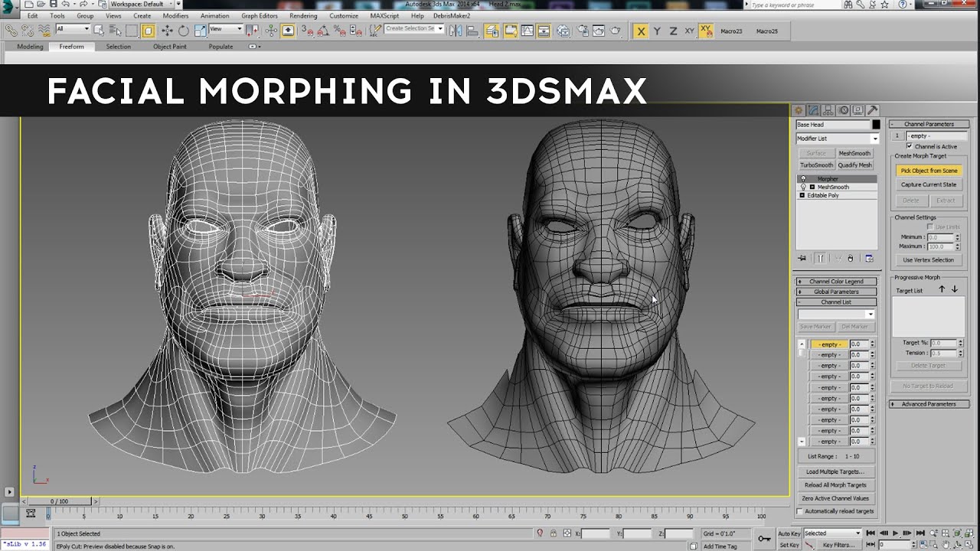Open the MAXScript menu

tap(384, 15)
